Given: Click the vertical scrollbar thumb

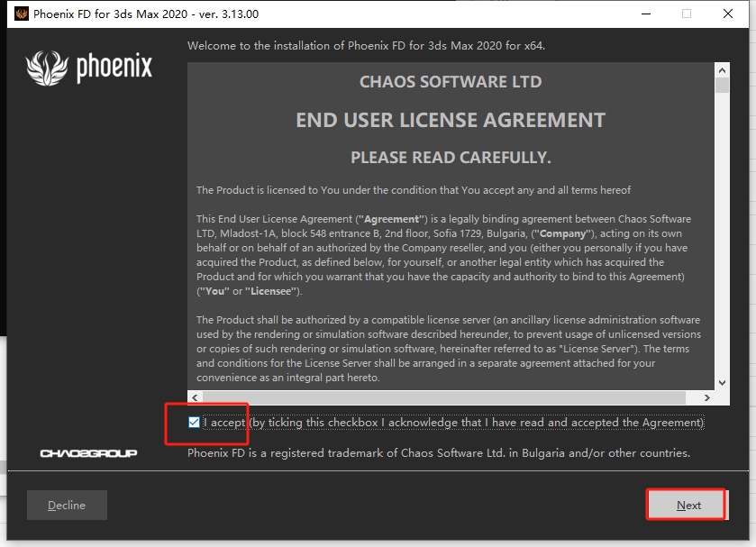Looking at the screenshot, I should [722, 85].
